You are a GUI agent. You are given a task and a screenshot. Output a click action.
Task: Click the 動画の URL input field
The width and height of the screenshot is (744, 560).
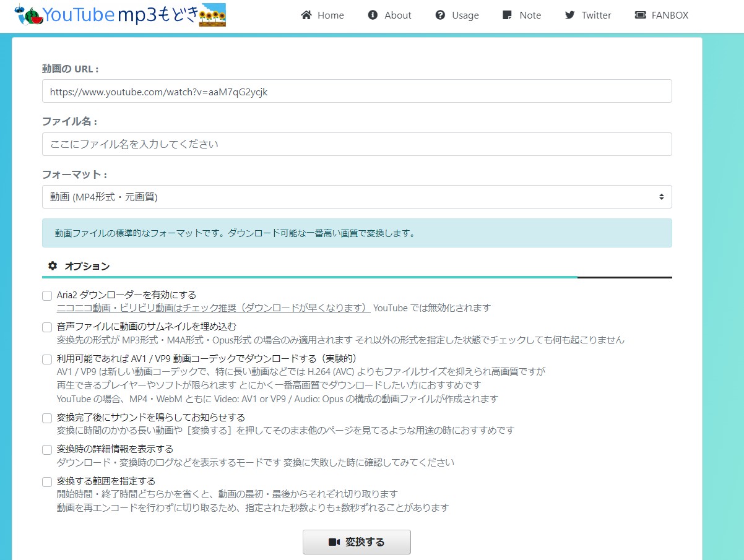pos(357,91)
